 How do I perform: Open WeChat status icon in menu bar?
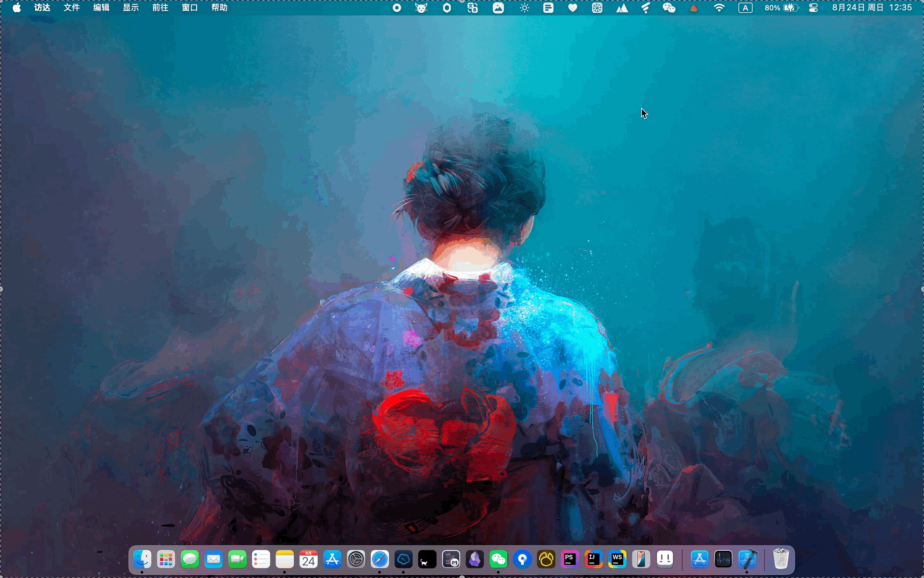(669, 8)
